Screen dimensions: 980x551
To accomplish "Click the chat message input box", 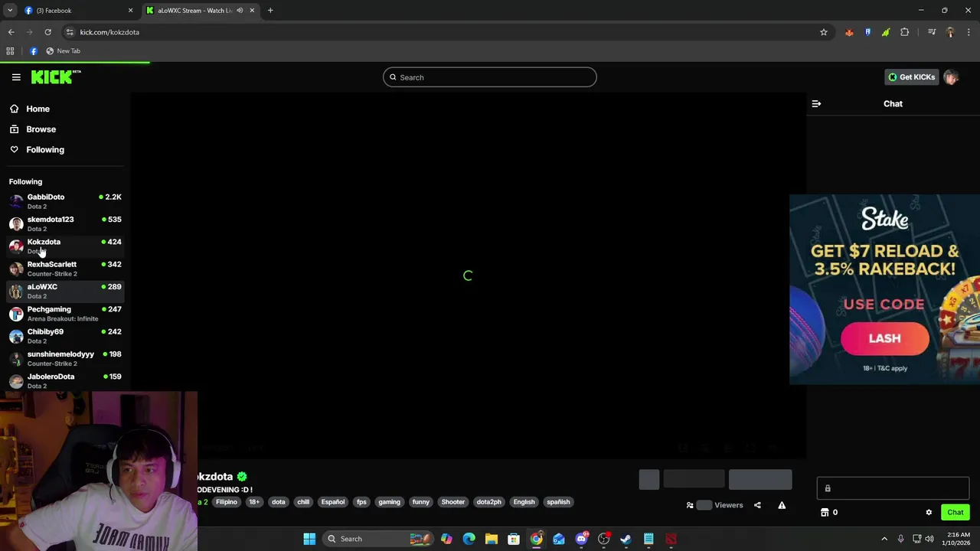I will coord(893,488).
